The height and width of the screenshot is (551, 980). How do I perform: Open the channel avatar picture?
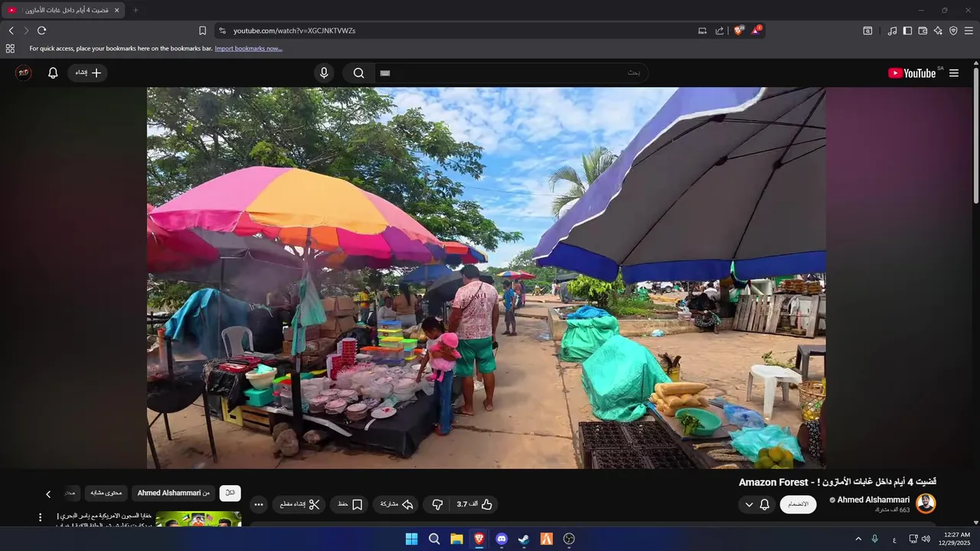[x=926, y=504]
